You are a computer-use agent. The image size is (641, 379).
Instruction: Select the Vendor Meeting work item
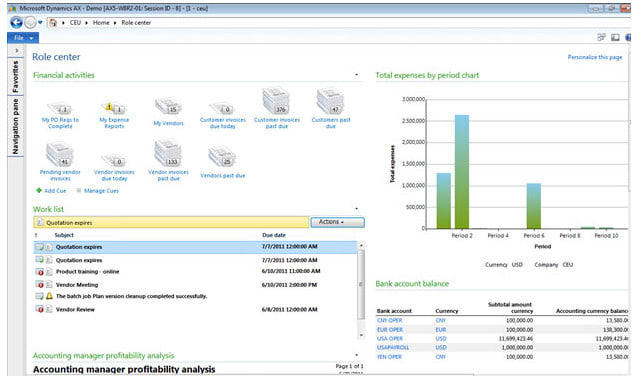(77, 285)
